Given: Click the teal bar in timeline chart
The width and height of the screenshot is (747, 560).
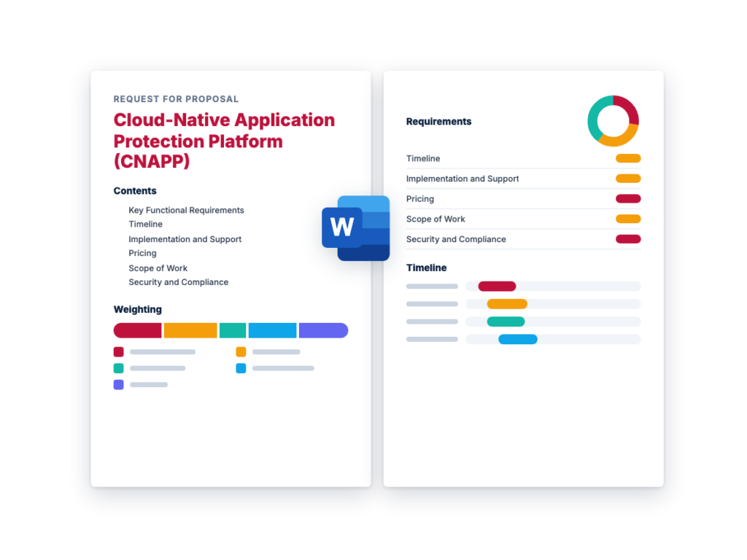Looking at the screenshot, I should click(x=506, y=322).
